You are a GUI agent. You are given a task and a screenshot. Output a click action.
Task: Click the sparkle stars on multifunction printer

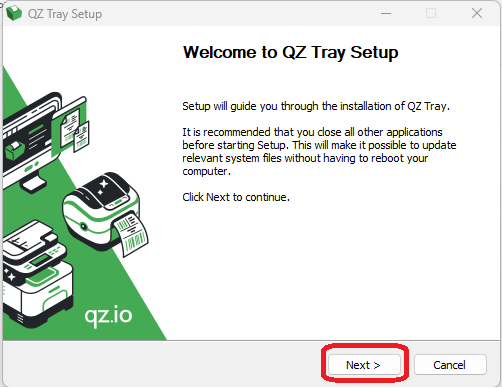pyautogui.click(x=9, y=274)
